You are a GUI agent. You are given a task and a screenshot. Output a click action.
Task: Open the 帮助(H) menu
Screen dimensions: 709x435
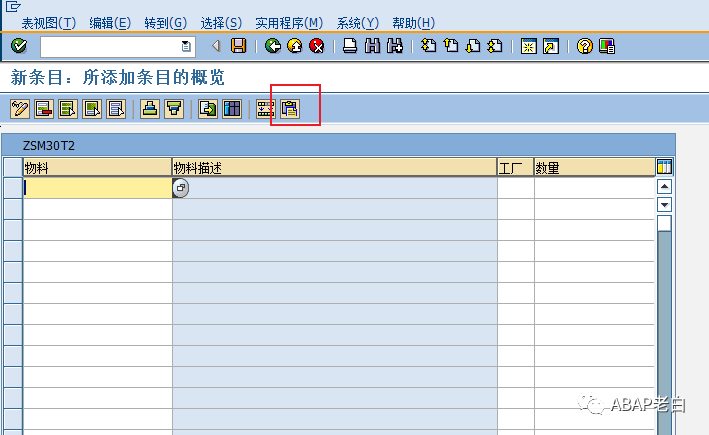413,23
